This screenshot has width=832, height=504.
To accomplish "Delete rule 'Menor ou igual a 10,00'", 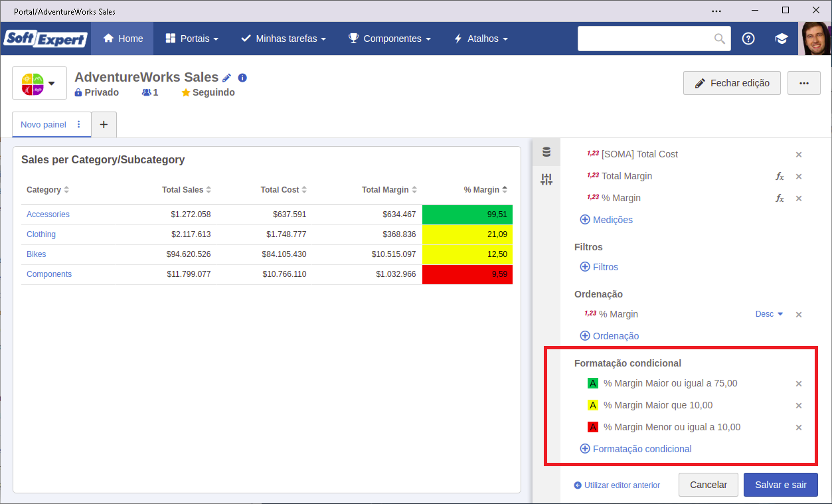I will pyautogui.click(x=799, y=428).
